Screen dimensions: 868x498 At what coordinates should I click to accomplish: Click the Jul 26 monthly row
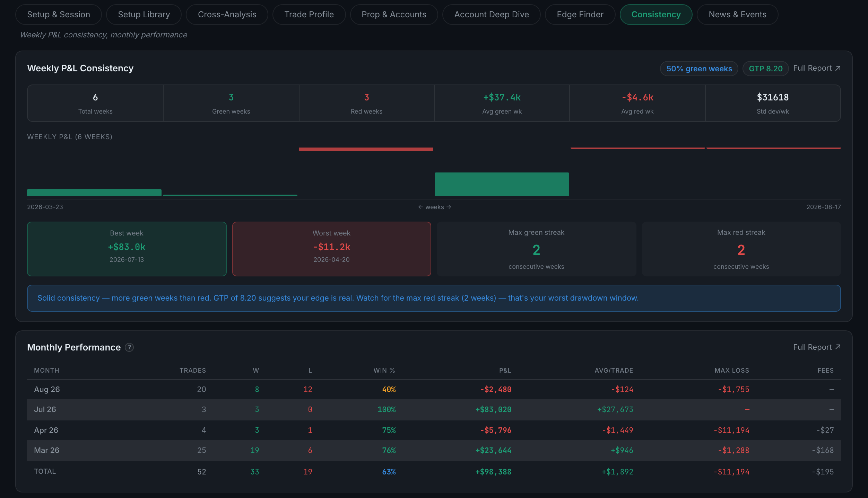[434, 410]
